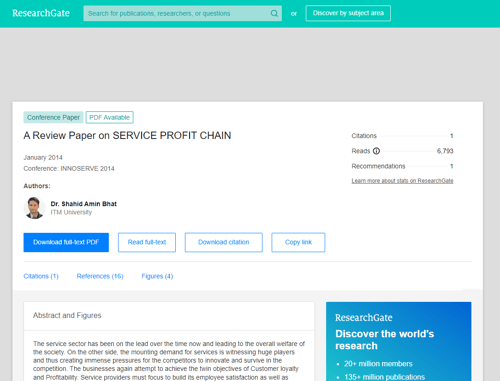Click the Citations stat label
500x381 pixels.
click(x=364, y=136)
